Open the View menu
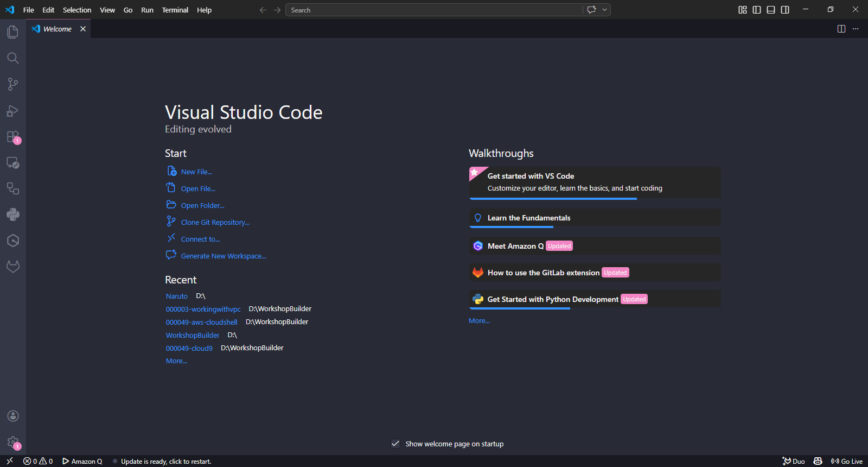Viewport: 868px width, 467px height. (x=107, y=10)
